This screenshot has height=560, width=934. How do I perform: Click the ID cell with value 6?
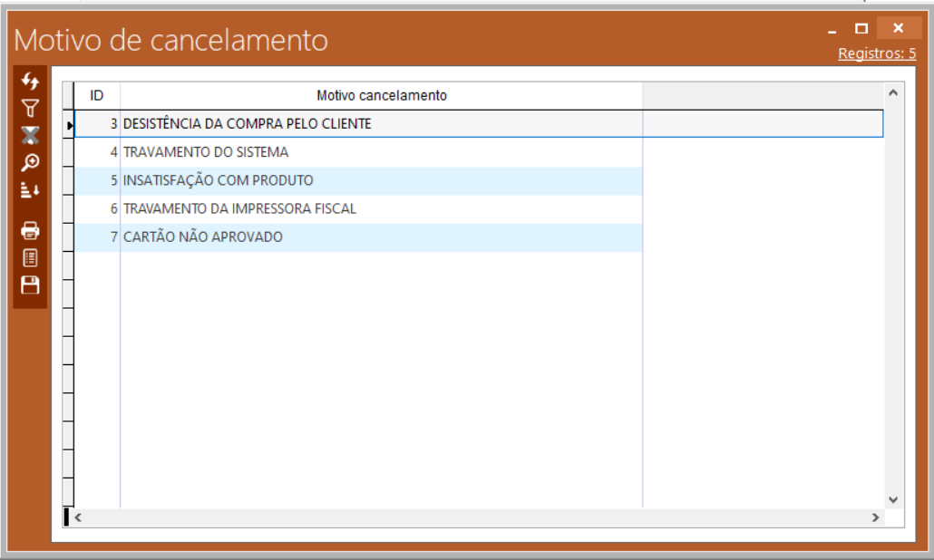coord(97,208)
